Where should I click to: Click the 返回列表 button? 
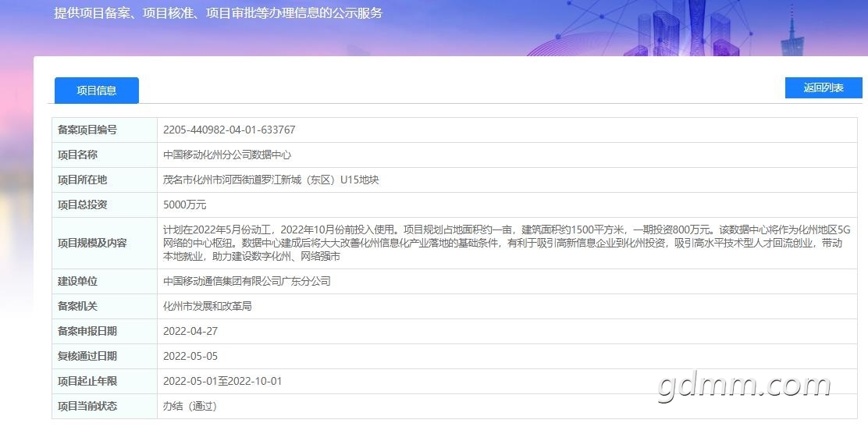(x=824, y=88)
